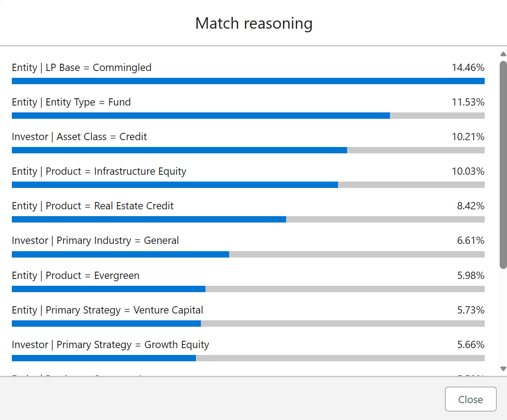This screenshot has width=507, height=420.
Task: Select the Growth Equity strategy row
Action: click(x=110, y=344)
